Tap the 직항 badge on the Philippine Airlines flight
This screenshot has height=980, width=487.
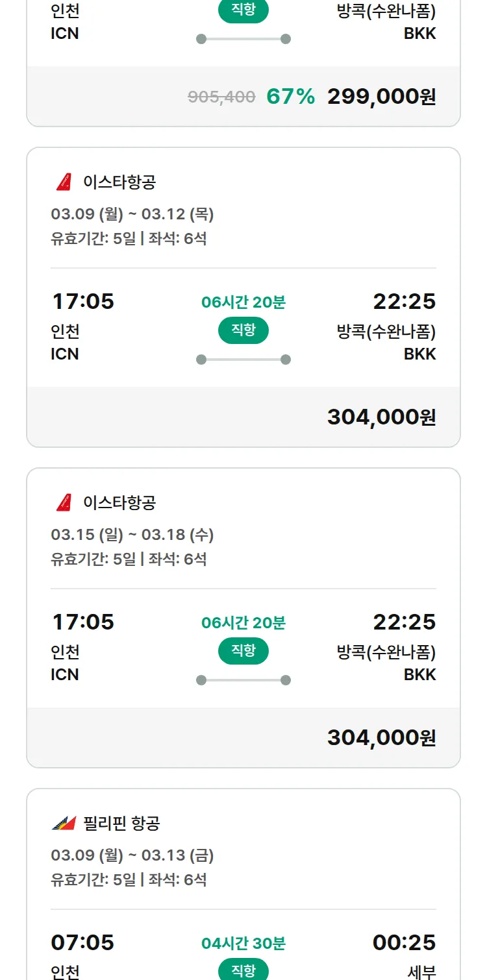point(243,970)
